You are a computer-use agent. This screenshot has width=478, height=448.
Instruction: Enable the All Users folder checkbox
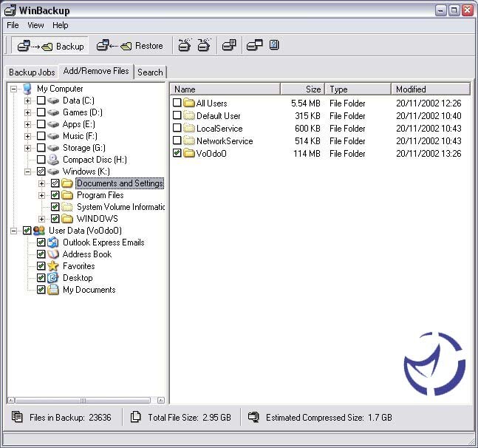click(177, 103)
